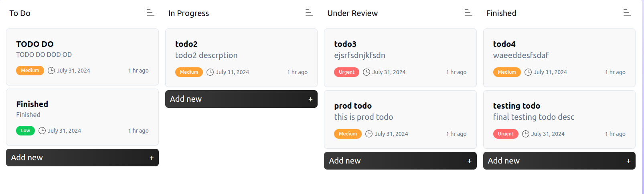644x194 pixels.
Task: Click the To Do column sort icon
Action: coord(150,13)
